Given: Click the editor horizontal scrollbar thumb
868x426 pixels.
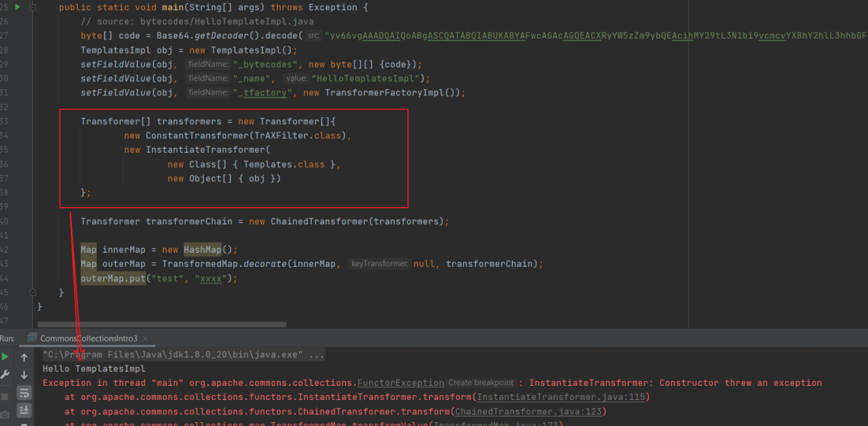Looking at the screenshot, I should pyautogui.click(x=161, y=324).
